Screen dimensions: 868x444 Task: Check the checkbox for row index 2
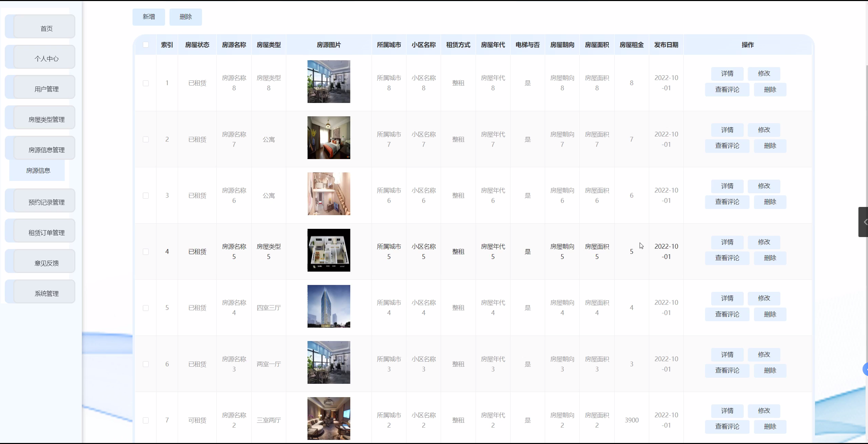[146, 139]
